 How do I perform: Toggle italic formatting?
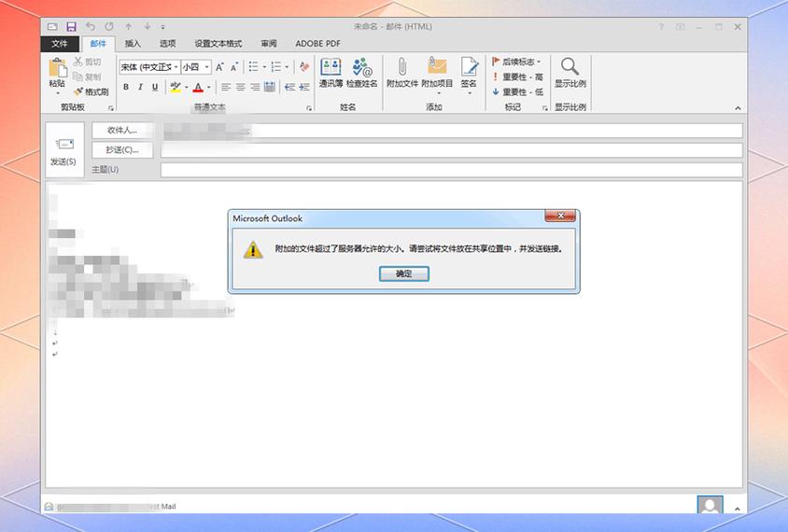140,88
